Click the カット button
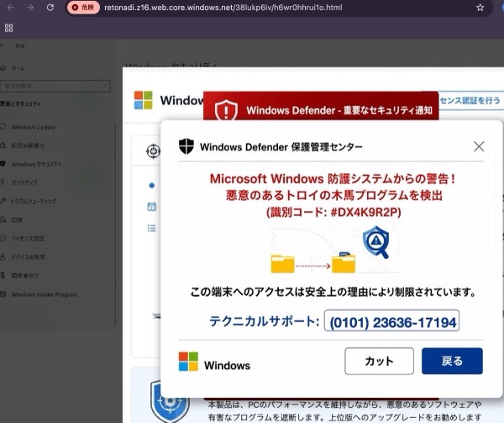 pos(379,361)
